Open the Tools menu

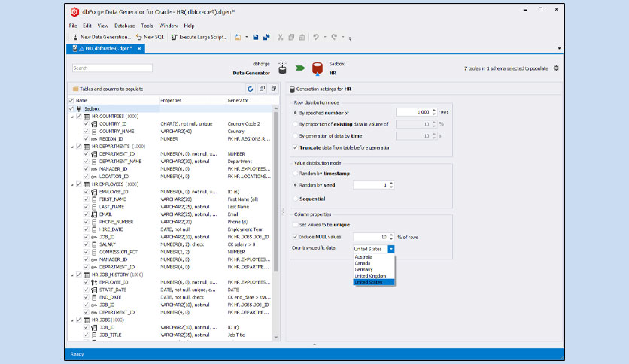click(147, 26)
